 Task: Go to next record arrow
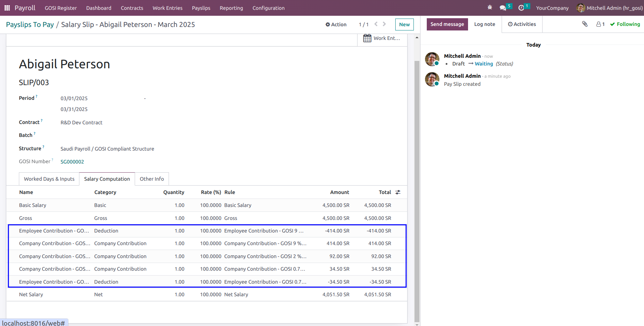click(x=384, y=24)
